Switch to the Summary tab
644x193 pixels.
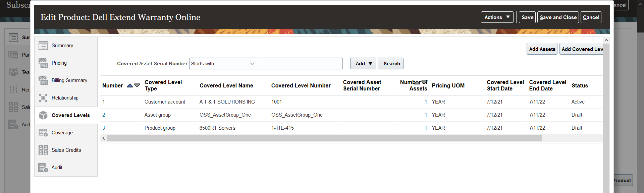coord(66,46)
